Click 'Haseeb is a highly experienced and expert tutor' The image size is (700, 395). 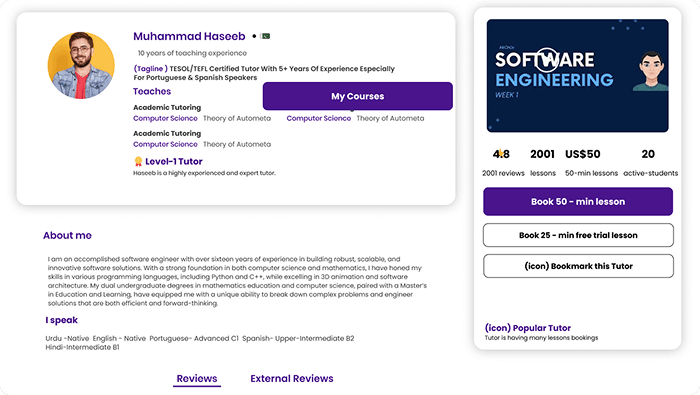click(204, 173)
